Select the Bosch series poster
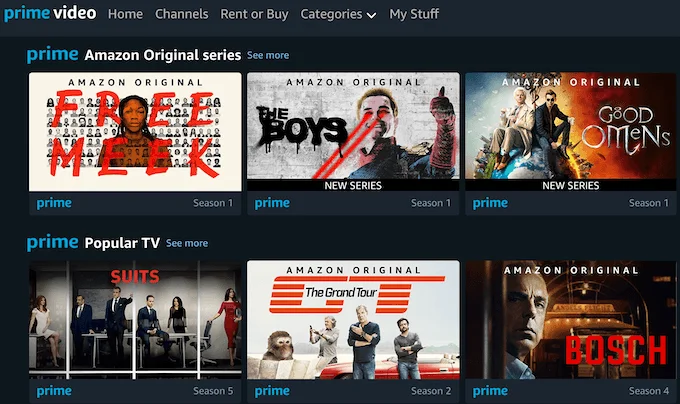Image resolution: width=680 pixels, height=404 pixels. coord(571,320)
